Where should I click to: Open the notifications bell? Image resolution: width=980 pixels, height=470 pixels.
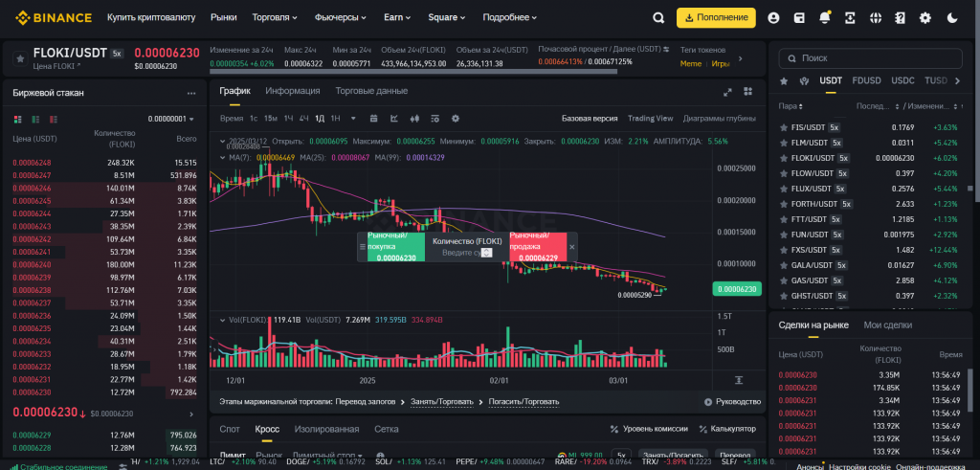click(824, 18)
